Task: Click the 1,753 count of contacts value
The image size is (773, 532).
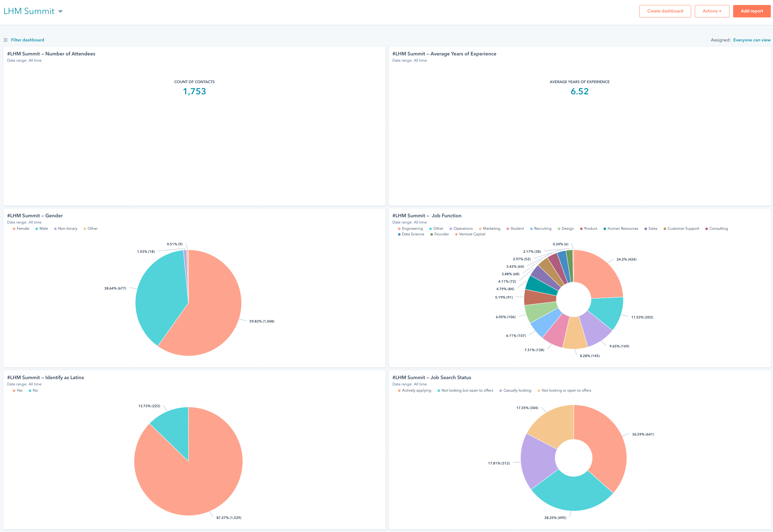Action: [194, 91]
